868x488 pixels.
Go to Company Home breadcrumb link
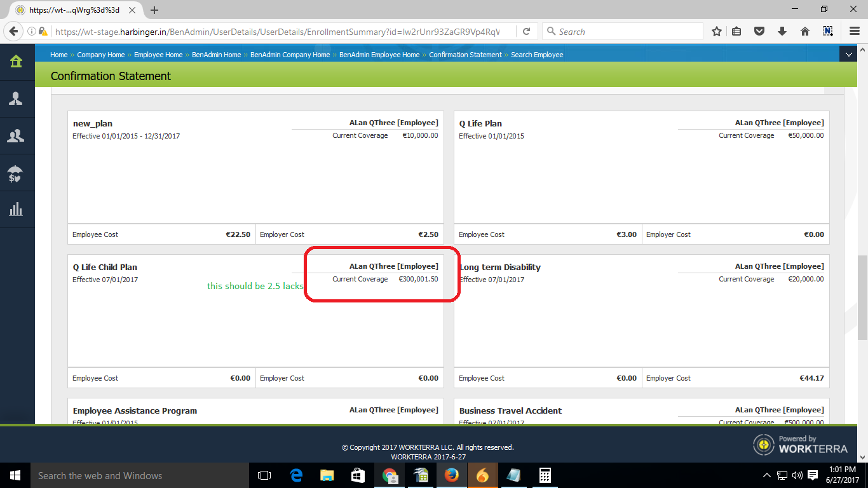(x=100, y=55)
